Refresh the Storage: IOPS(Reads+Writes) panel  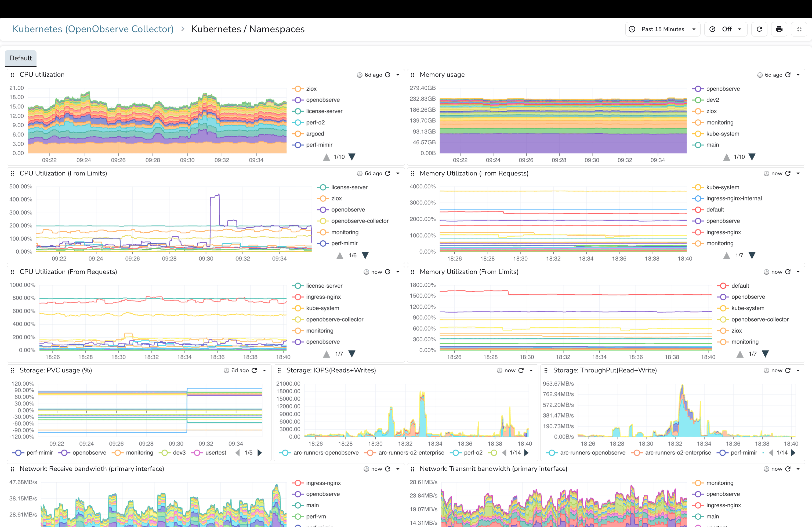click(521, 370)
